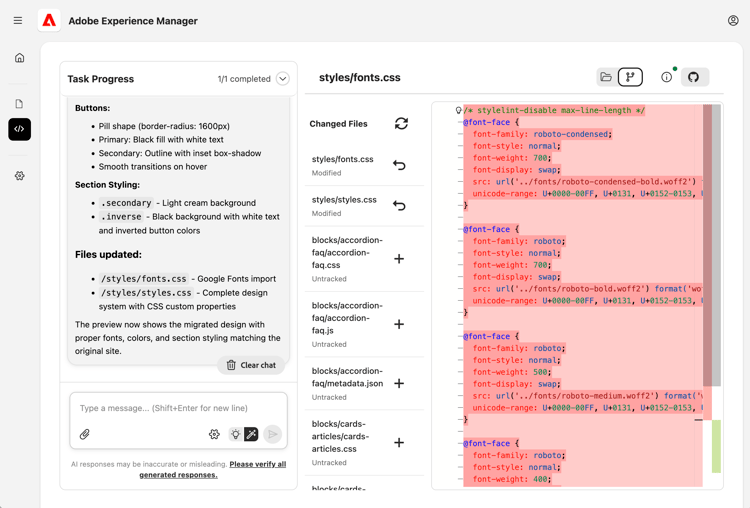Click the Changed Files heading
Viewport: 750px width, 508px height.
point(338,123)
